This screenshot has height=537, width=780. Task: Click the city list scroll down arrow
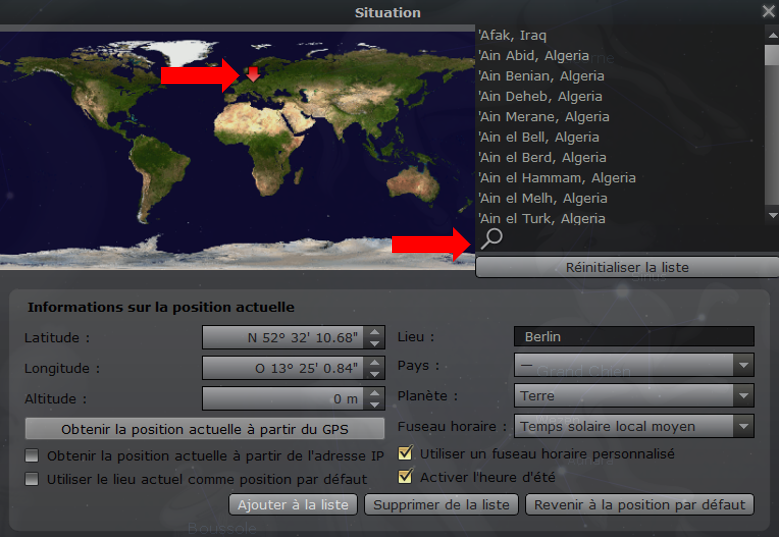pos(773,215)
